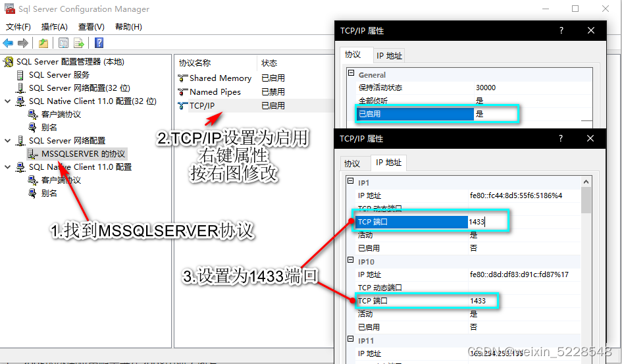This screenshot has height=364, width=622.
Task: Click the Sql Server Configuration Manager title icon
Action: tap(9, 9)
